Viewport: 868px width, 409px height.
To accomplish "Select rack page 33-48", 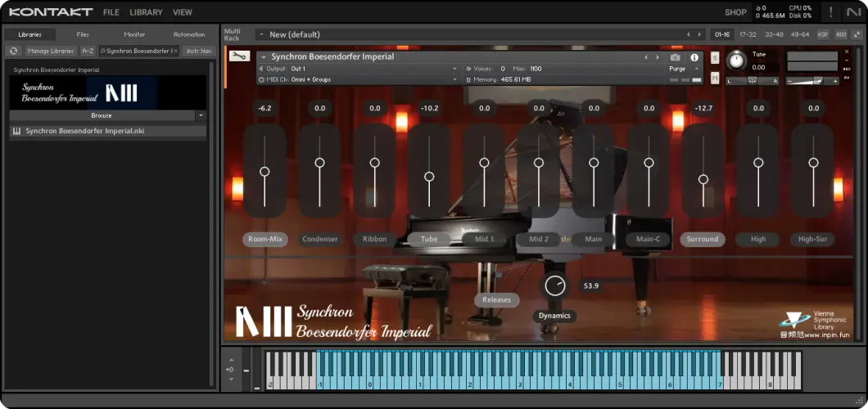I will pyautogui.click(x=774, y=34).
